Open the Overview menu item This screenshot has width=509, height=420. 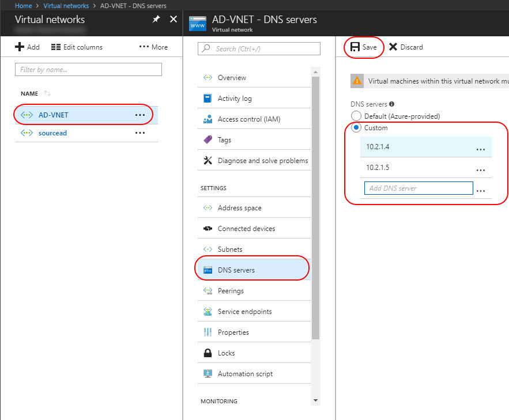coord(254,78)
